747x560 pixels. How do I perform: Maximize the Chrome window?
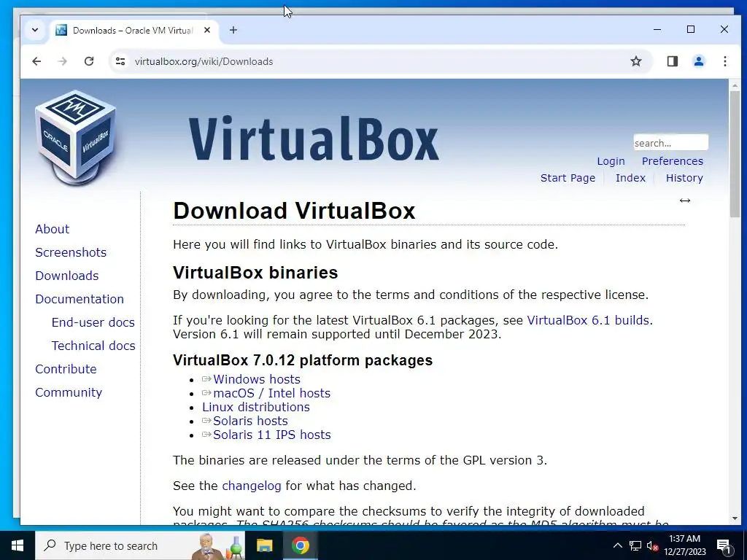tap(691, 29)
